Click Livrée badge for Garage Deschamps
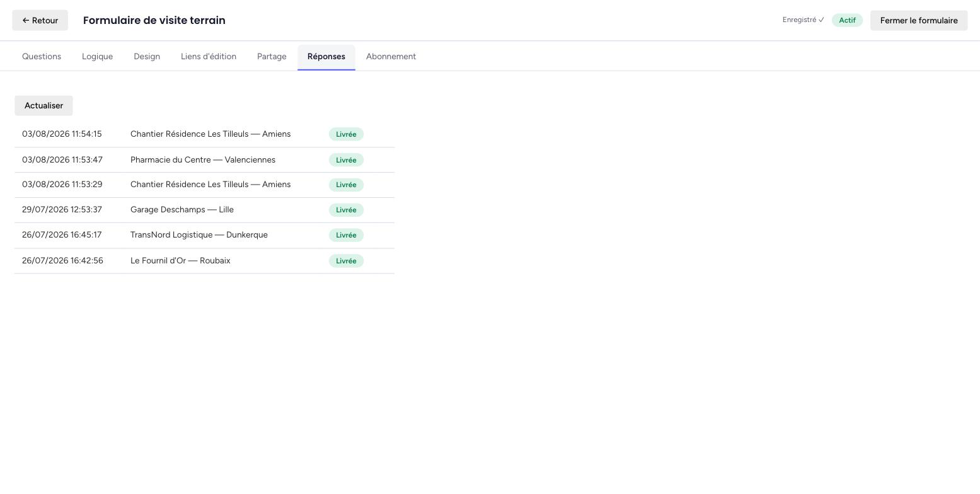 (346, 210)
